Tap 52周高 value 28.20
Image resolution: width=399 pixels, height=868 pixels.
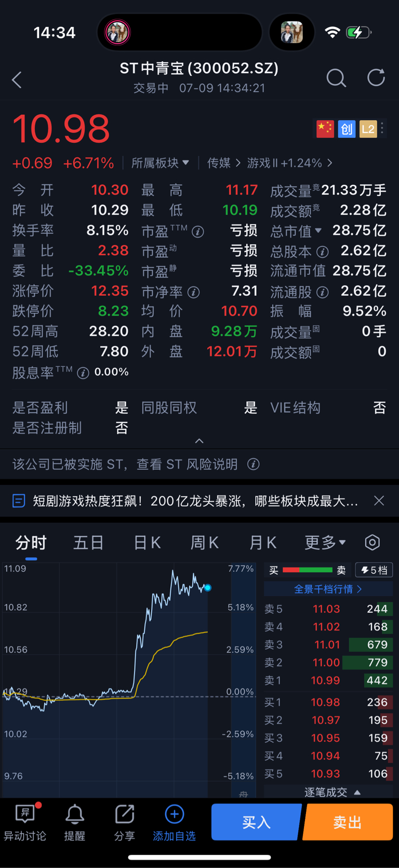click(x=109, y=331)
